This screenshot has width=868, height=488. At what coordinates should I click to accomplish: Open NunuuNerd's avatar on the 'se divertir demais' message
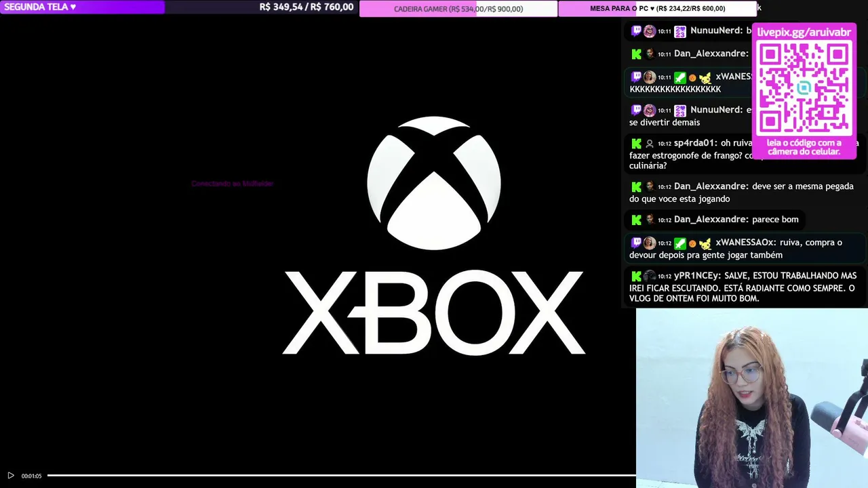pos(650,110)
